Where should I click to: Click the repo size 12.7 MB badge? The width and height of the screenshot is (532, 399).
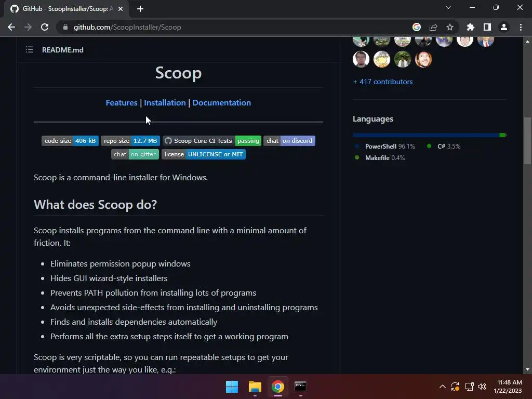pyautogui.click(x=130, y=141)
